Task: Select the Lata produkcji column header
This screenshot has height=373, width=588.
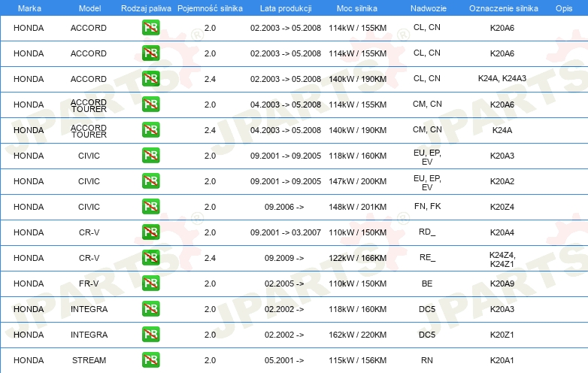Action: click(286, 8)
